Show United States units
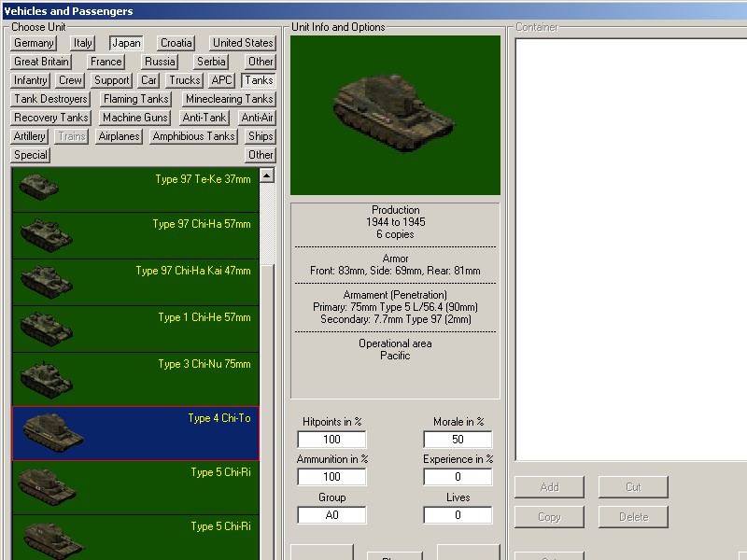Viewport: 747px width, 560px height. pyautogui.click(x=242, y=43)
